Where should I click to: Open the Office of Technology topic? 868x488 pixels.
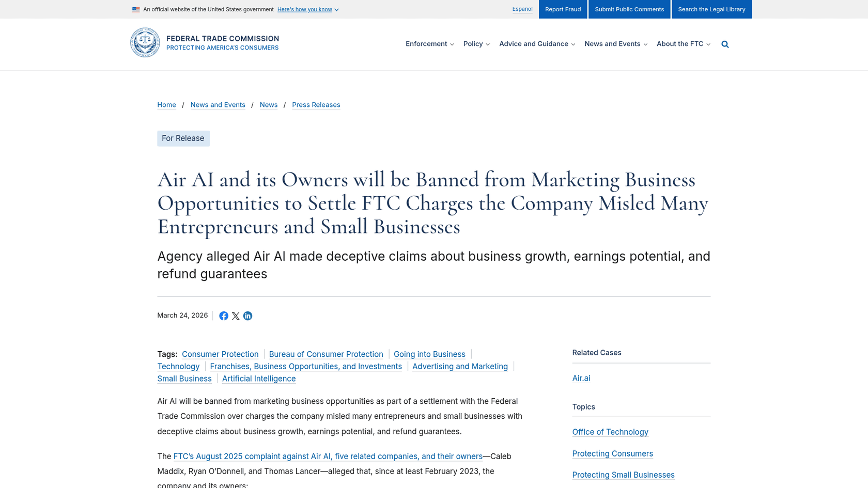point(610,432)
